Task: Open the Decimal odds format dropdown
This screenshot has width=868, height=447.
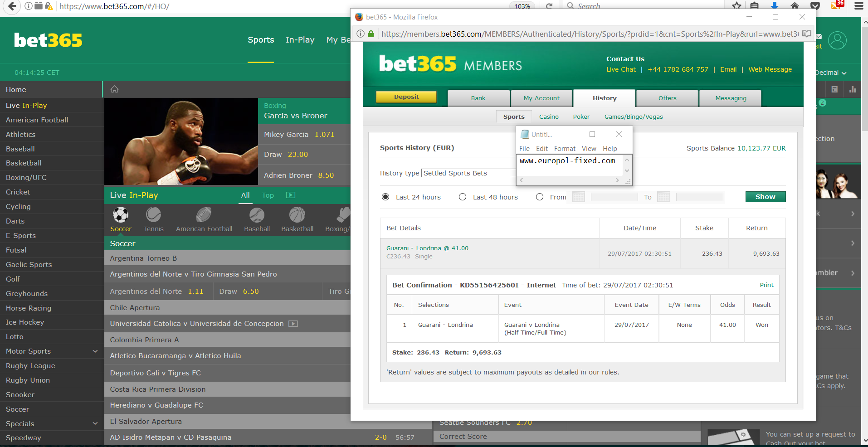Action: [x=831, y=73]
